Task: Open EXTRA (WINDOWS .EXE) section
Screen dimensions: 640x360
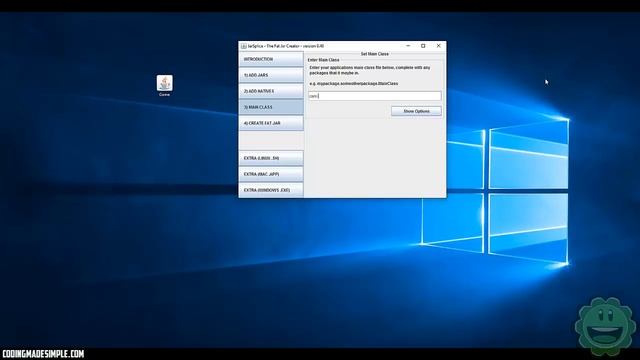Action: (271, 190)
